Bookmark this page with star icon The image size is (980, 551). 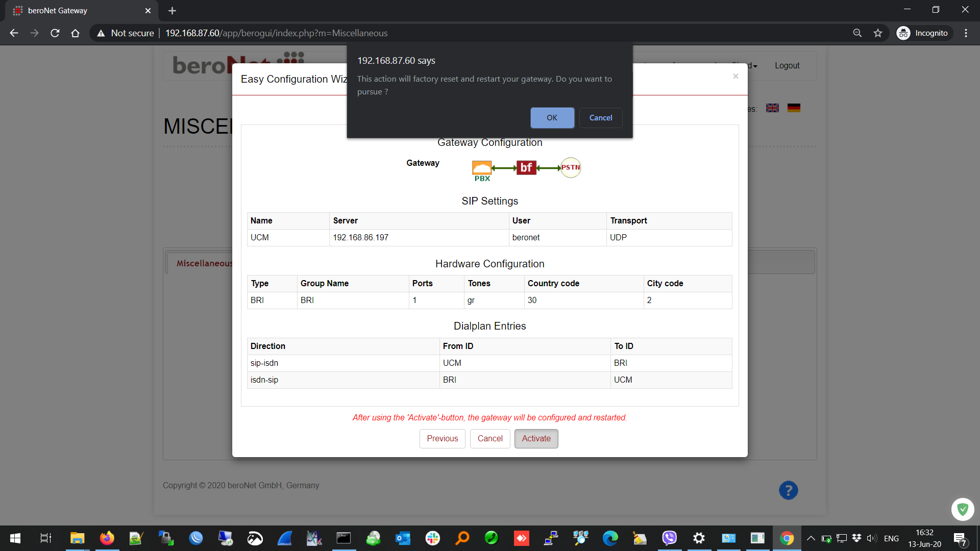pyautogui.click(x=878, y=33)
